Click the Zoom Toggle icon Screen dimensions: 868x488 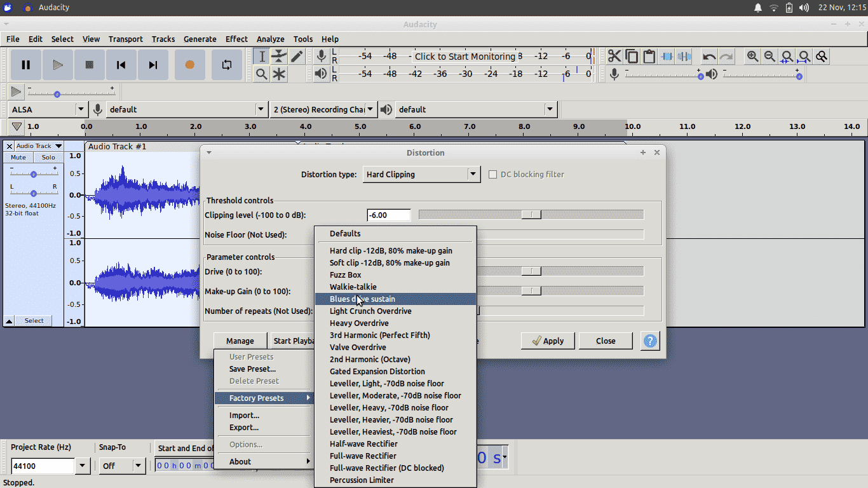coord(822,57)
